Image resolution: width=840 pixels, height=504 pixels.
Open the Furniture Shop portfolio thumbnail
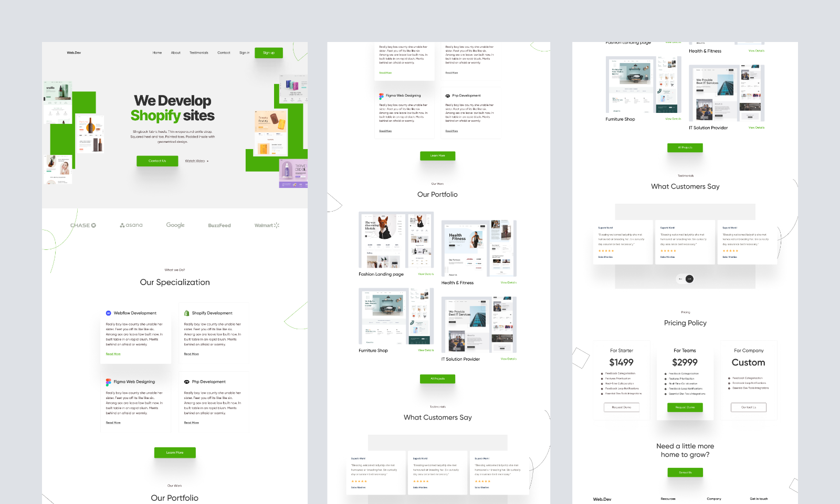pyautogui.click(x=396, y=316)
